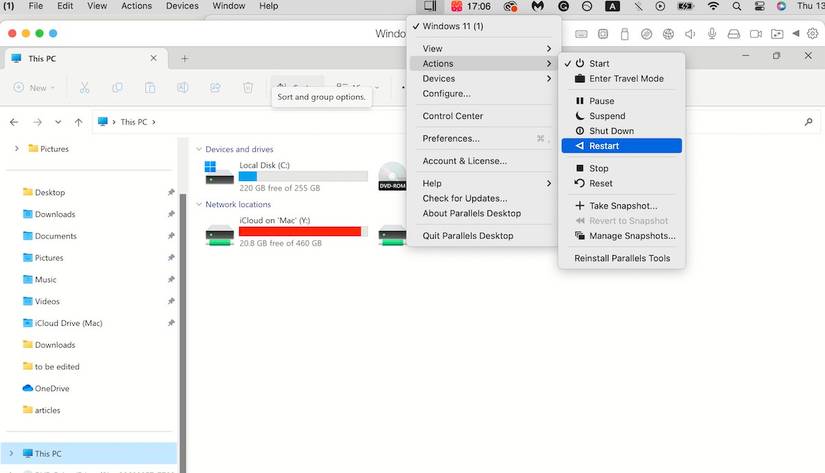Select Pause in Actions submenu

tap(622, 101)
